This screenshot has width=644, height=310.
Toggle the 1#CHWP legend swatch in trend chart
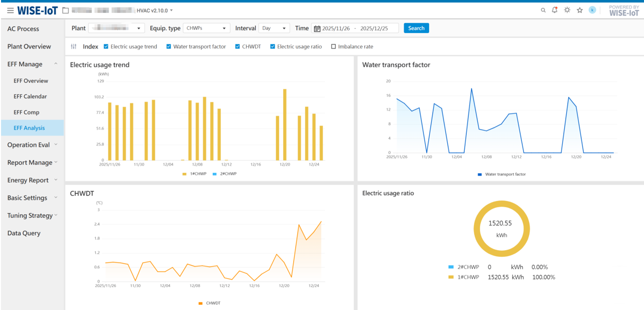(x=185, y=174)
